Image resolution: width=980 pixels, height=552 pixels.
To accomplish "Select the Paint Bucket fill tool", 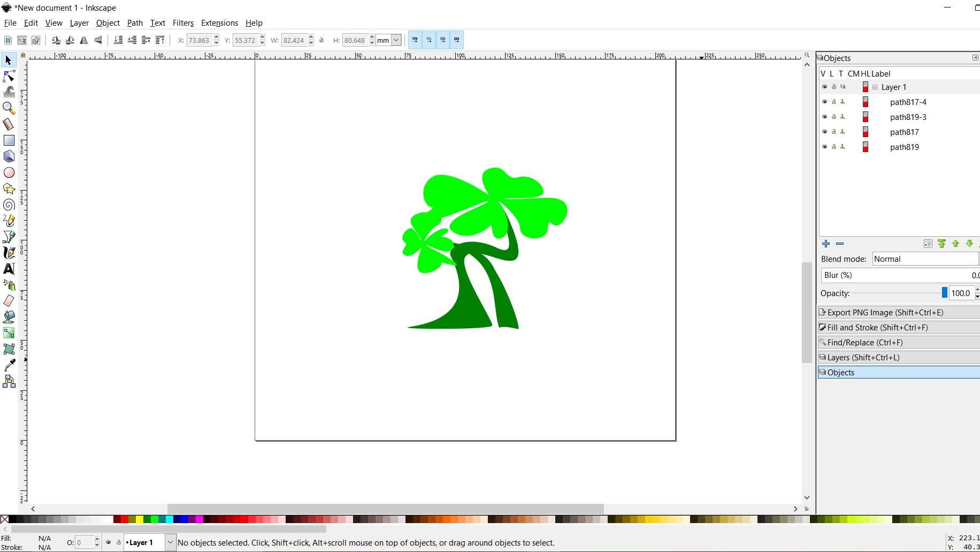I will click(9, 317).
